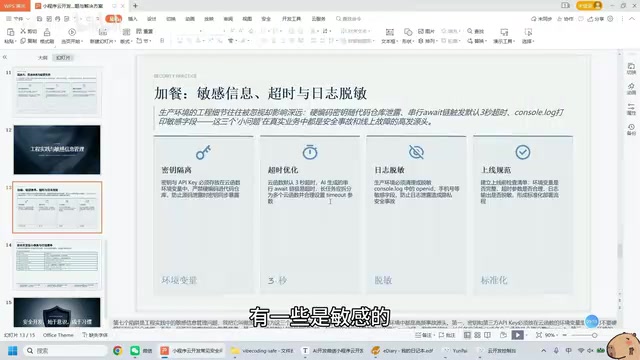Open WeChat from the taskbar
This screenshot has height=360, width=640.
[x=135, y=350]
